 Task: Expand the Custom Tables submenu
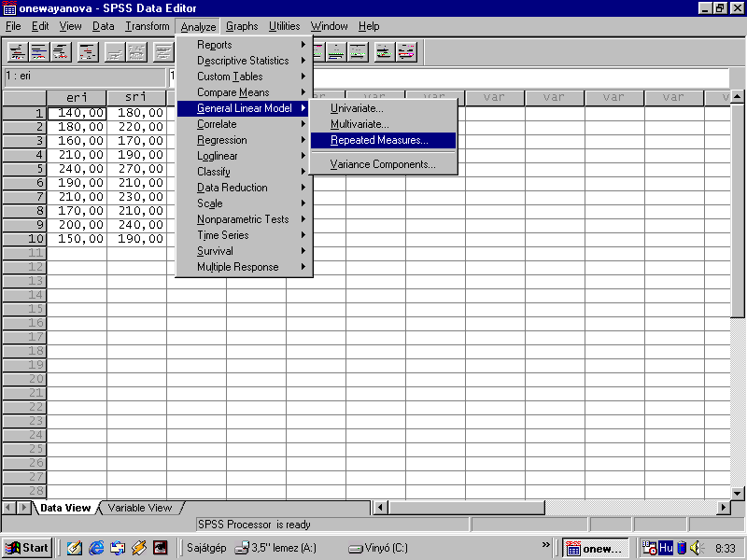245,77
